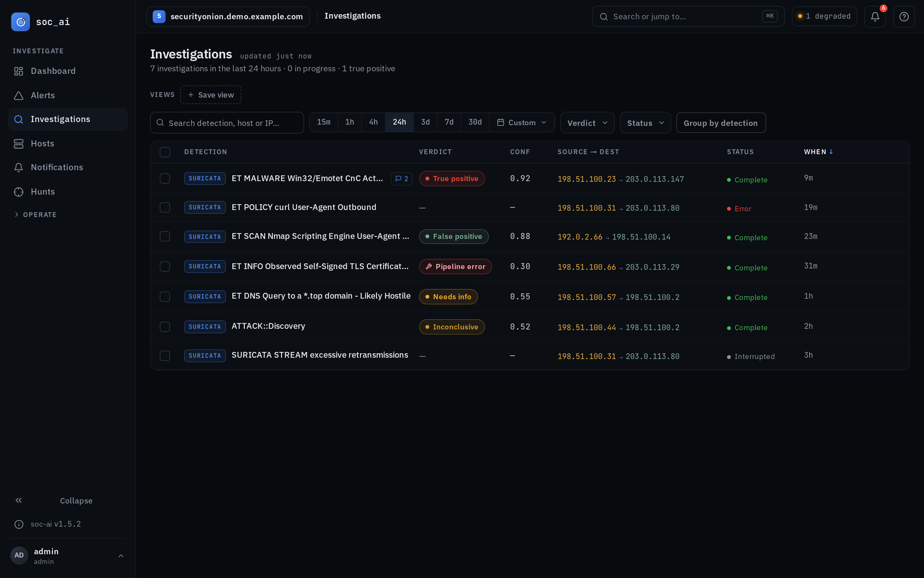Open the notifications bell in top bar
Image resolution: width=924 pixels, height=578 pixels.
tap(875, 16)
